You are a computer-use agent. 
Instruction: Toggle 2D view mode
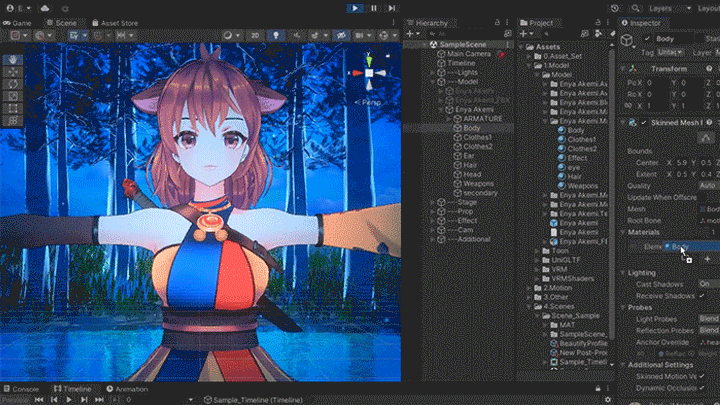click(255, 35)
